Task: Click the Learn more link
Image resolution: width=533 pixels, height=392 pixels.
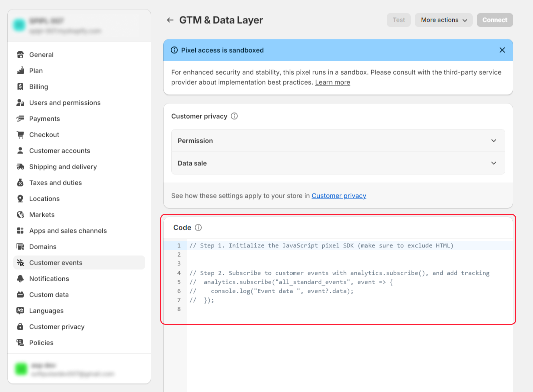Action: 332,82
